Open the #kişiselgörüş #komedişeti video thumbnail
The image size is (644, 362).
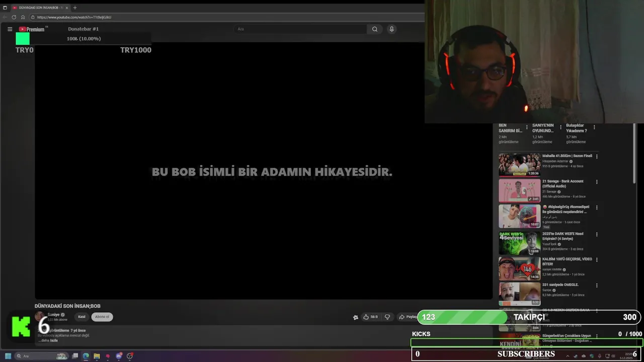(519, 216)
